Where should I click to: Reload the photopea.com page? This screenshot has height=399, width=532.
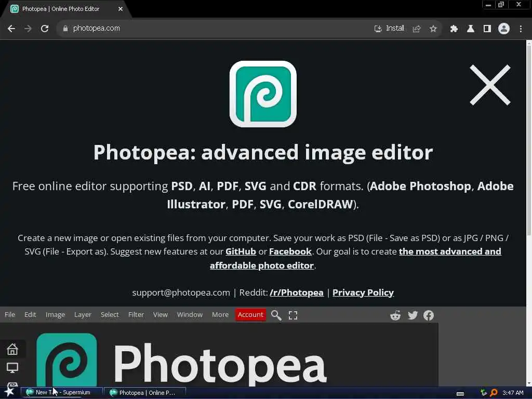(45, 29)
